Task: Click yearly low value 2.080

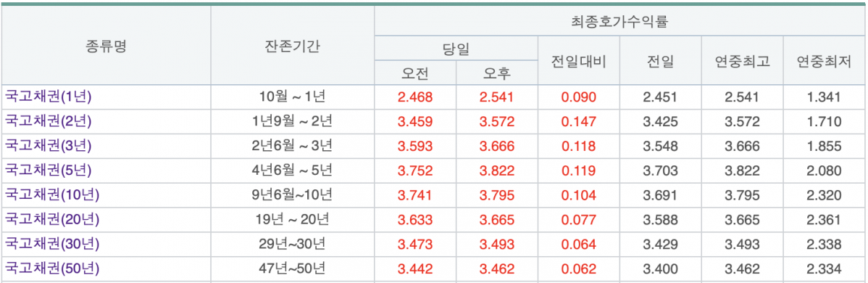Action: point(824,171)
